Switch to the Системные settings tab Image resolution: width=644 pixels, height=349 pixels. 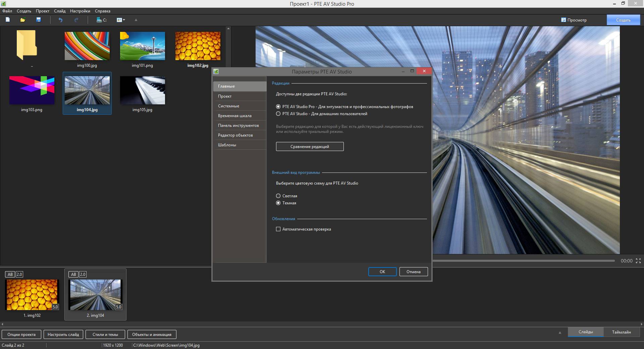[x=228, y=106]
